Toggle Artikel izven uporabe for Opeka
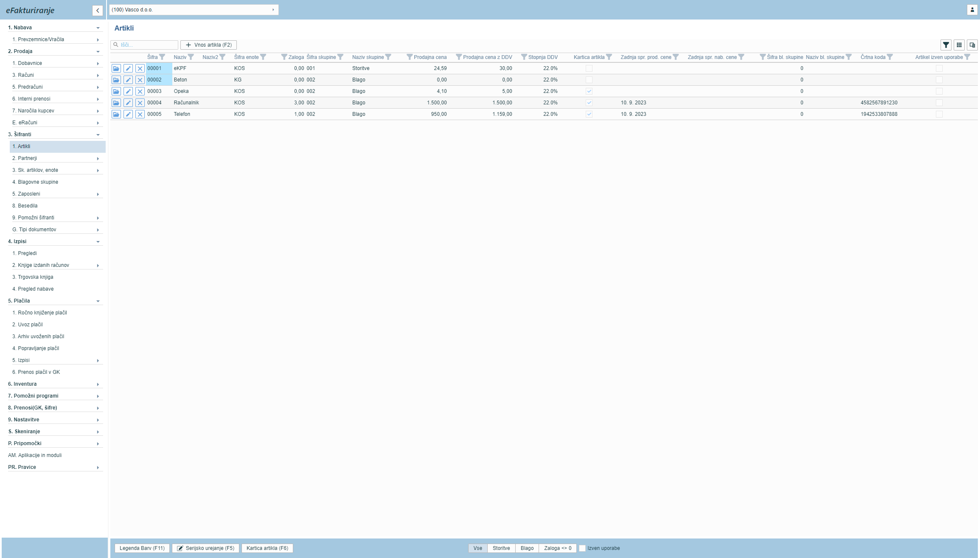This screenshot has height=558, width=980. (939, 91)
